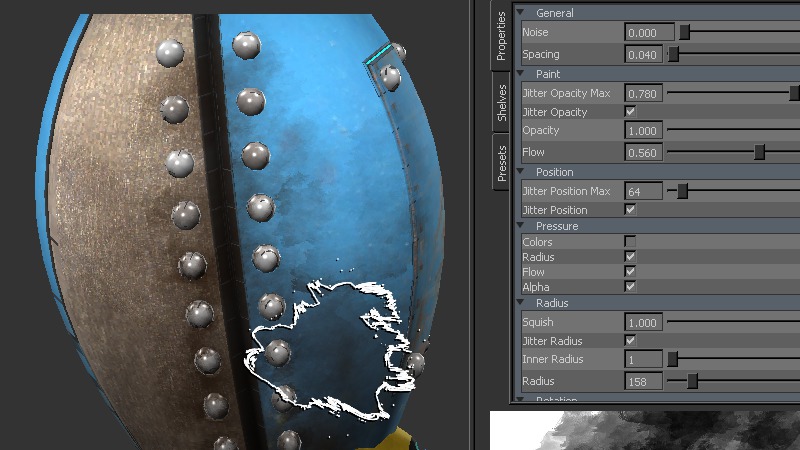This screenshot has height=450, width=800.
Task: Collapse the Pressure section
Action: pyautogui.click(x=520, y=226)
